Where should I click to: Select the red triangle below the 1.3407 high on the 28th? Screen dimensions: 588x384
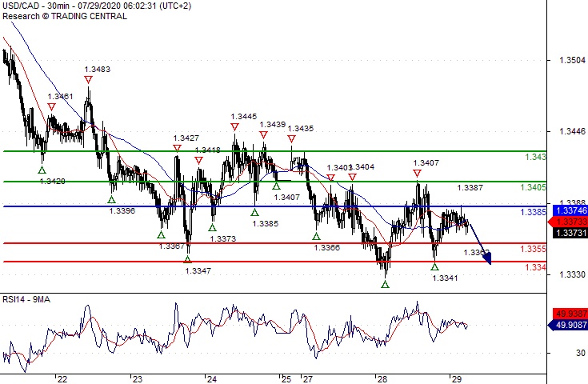[x=417, y=174]
